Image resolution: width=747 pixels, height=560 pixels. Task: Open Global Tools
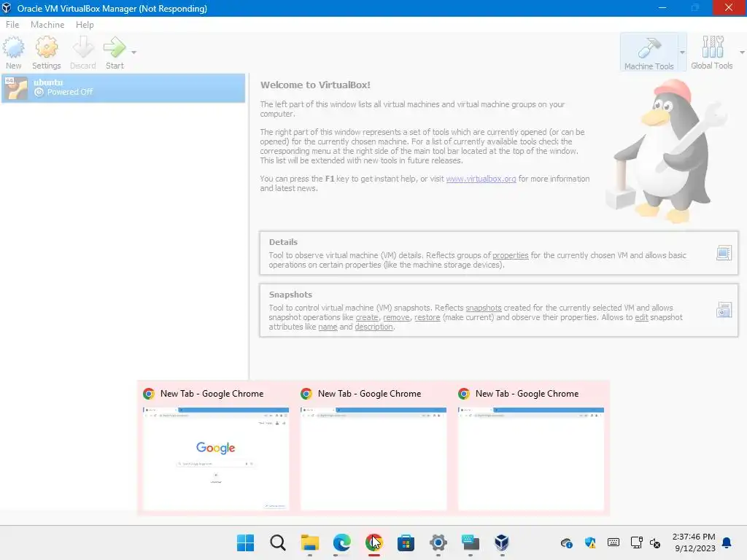pyautogui.click(x=712, y=52)
